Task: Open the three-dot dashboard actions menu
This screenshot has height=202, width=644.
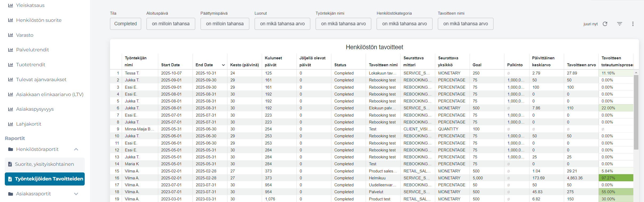Action: [633, 24]
